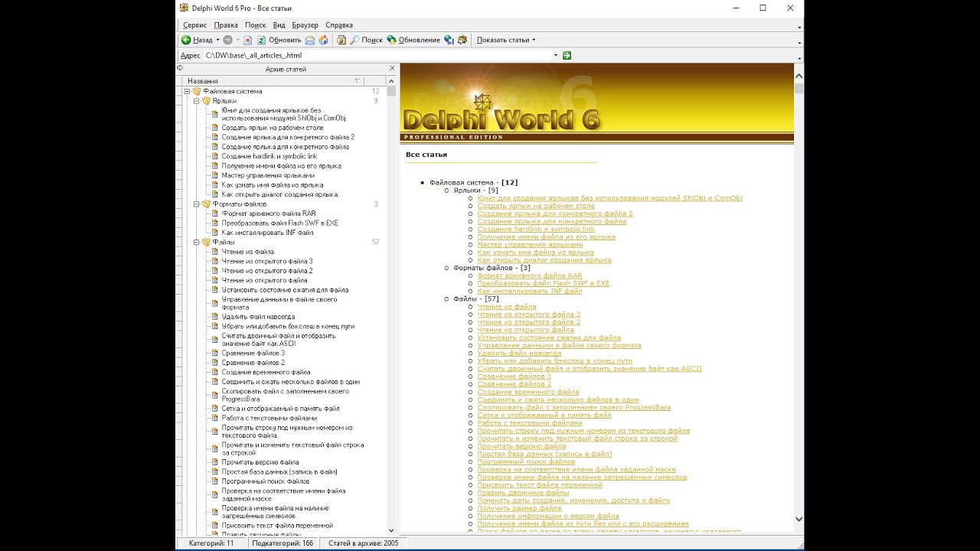The height and width of the screenshot is (551, 980).
Task: Open the Вид menu
Action: [279, 25]
